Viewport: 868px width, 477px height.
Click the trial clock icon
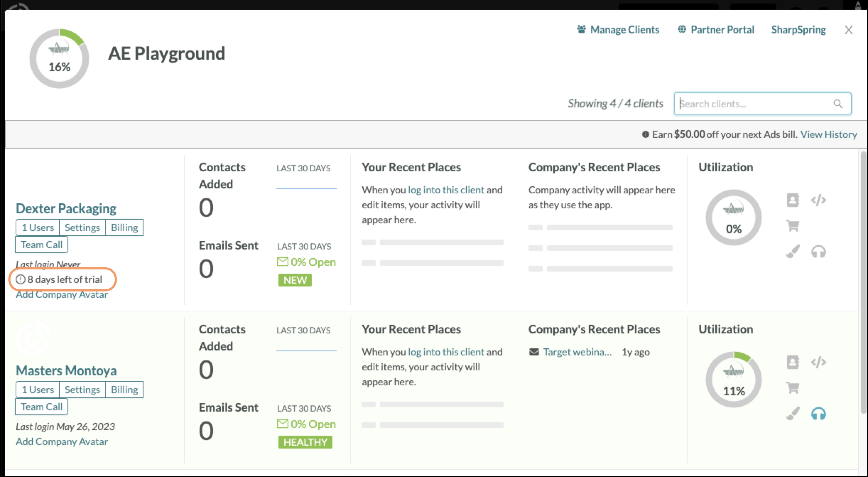click(20, 279)
